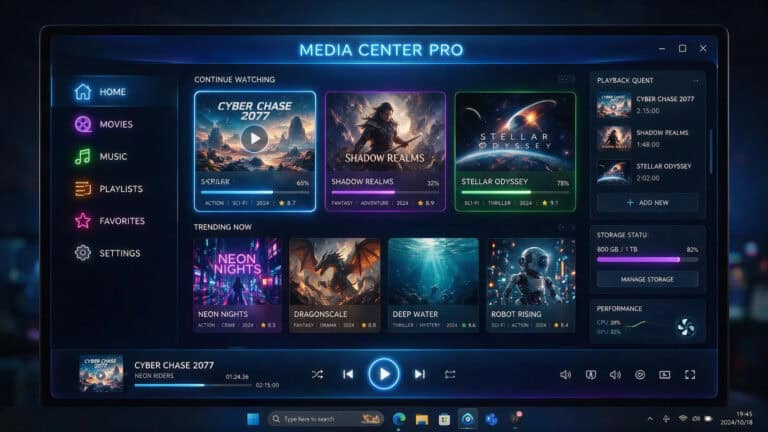This screenshot has height=432, width=768.
Task: Click the fan icon in Performance panel
Action: pos(685,327)
